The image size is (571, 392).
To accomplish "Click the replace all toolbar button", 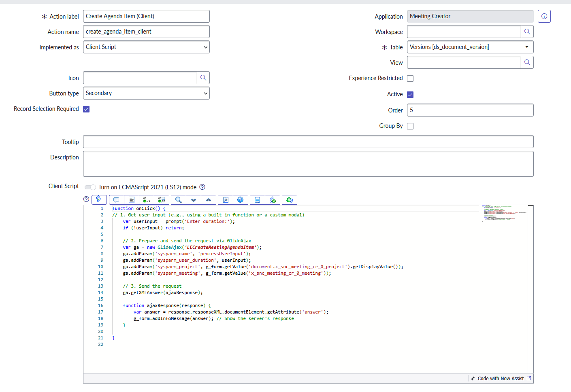I will pyautogui.click(x=162, y=200).
